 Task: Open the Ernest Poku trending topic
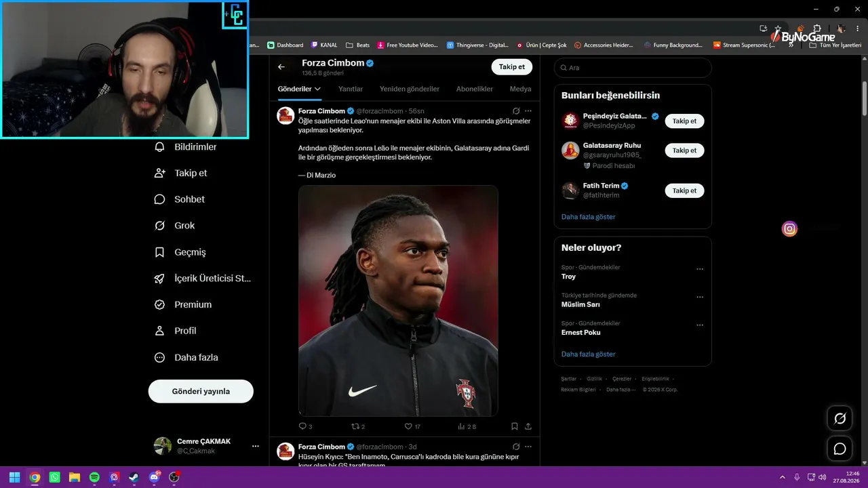coord(581,333)
